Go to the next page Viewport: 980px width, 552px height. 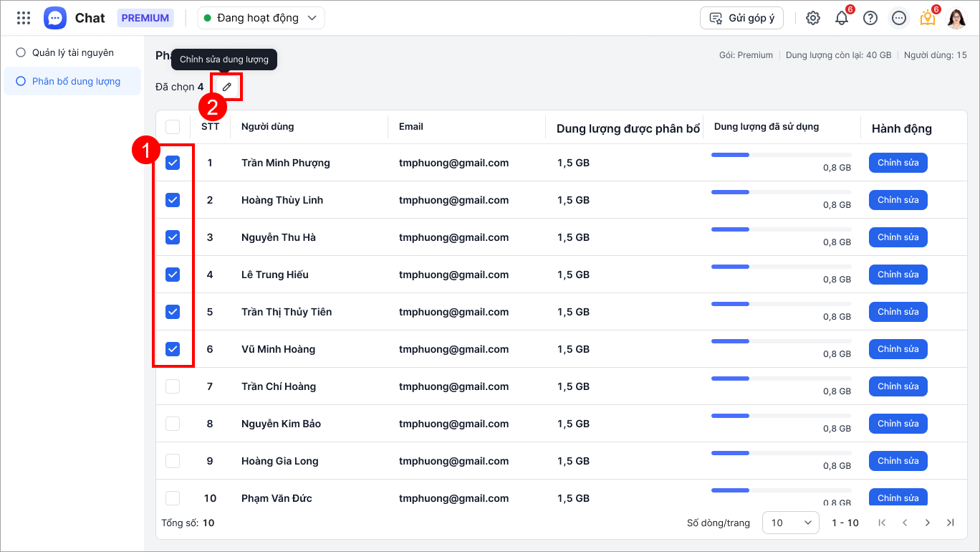928,523
